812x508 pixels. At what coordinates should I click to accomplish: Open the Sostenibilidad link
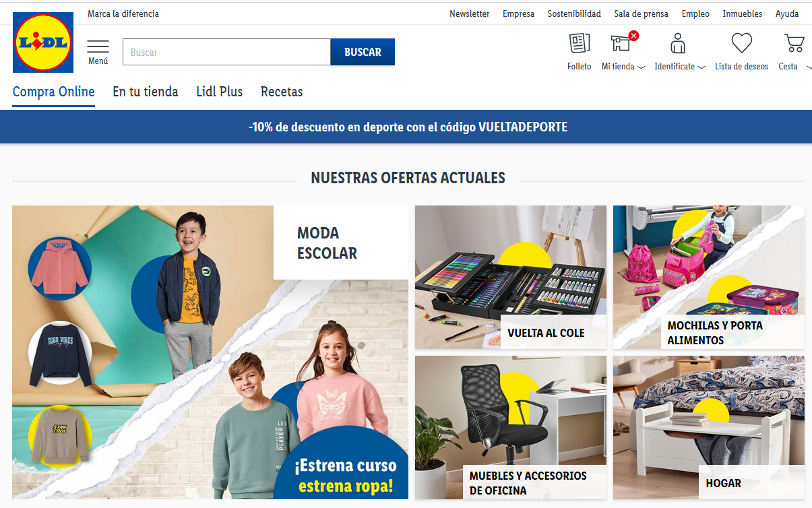tap(574, 13)
